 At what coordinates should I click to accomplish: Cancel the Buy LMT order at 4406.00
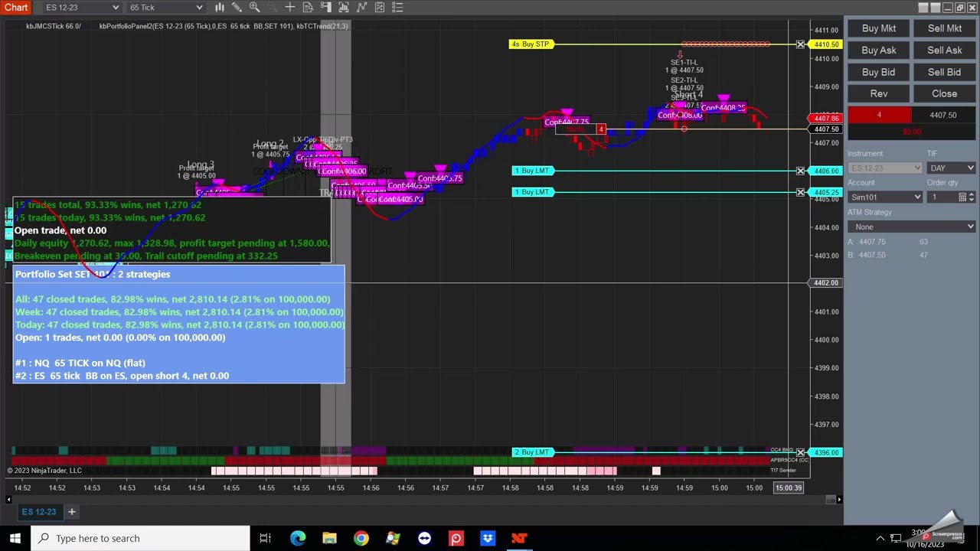click(800, 171)
